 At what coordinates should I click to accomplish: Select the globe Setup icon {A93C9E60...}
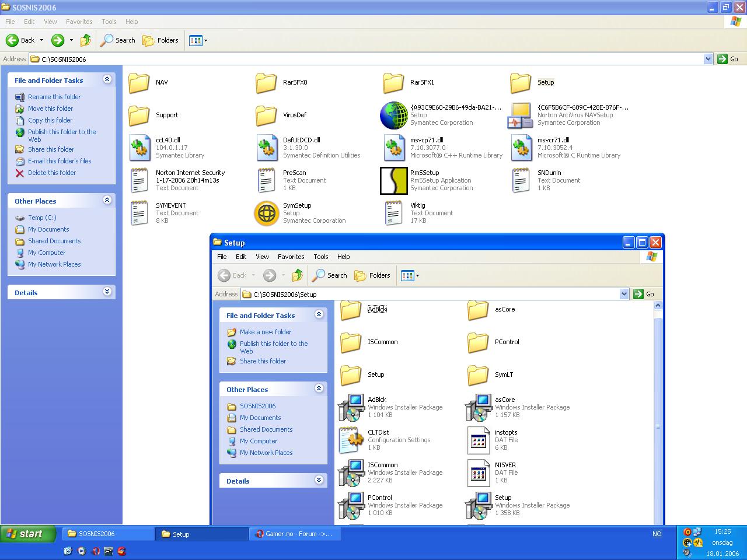tap(394, 115)
